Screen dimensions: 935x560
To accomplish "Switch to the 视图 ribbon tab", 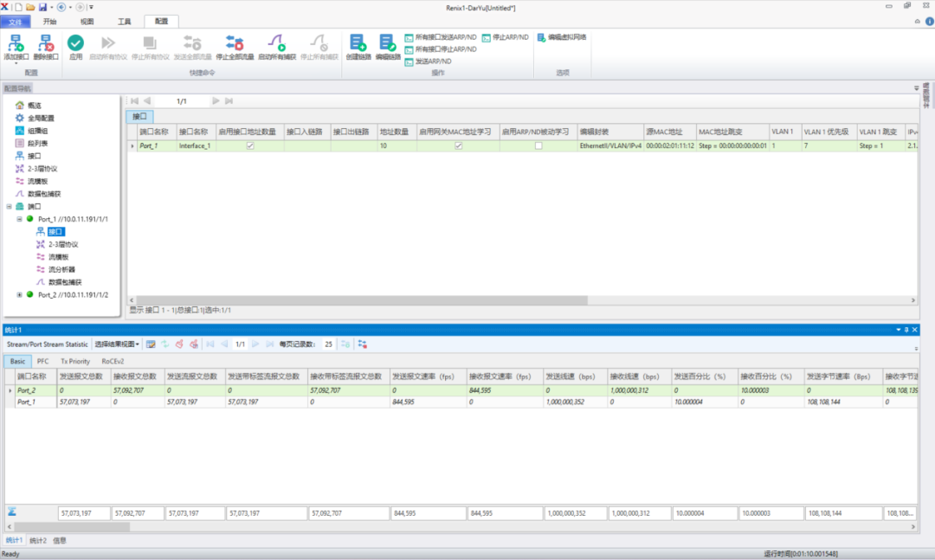I will click(x=87, y=21).
